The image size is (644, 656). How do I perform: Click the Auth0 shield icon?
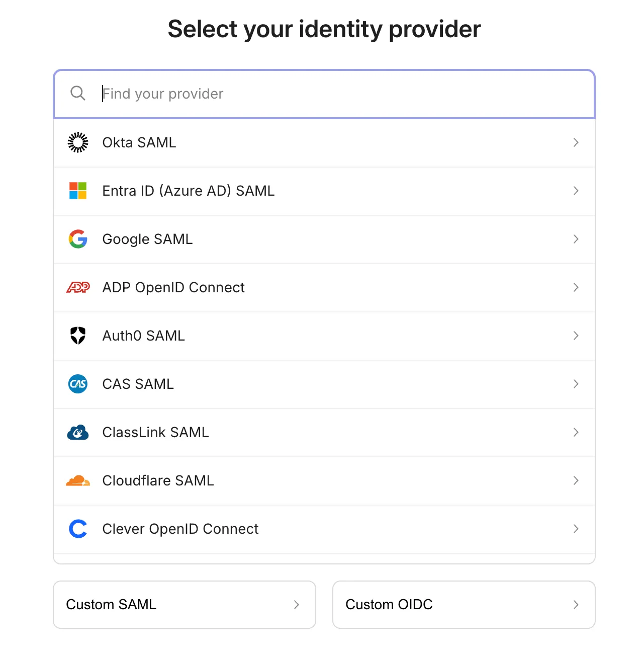tap(78, 336)
